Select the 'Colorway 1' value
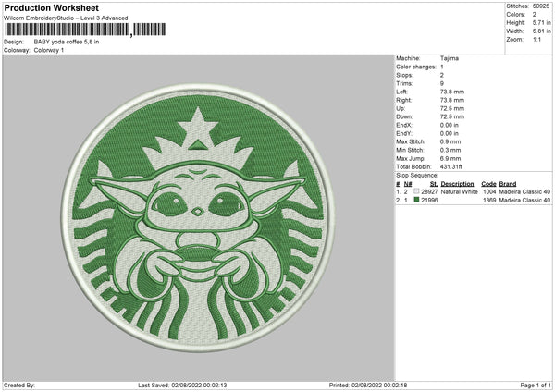555x392 pixels. tap(49, 50)
